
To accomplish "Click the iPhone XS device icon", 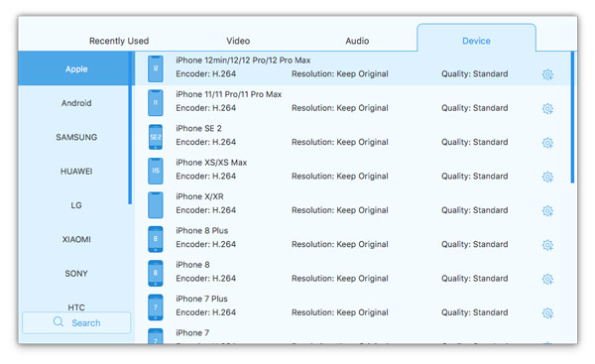I will 156,171.
